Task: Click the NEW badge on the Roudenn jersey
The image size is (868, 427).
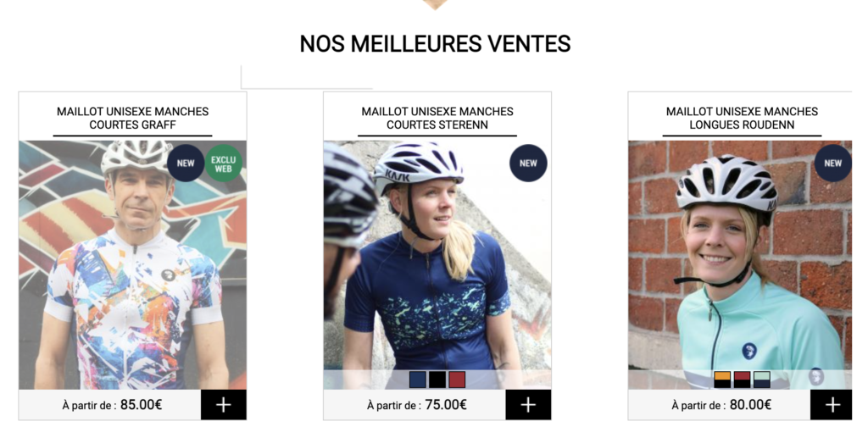Action: [x=832, y=164]
